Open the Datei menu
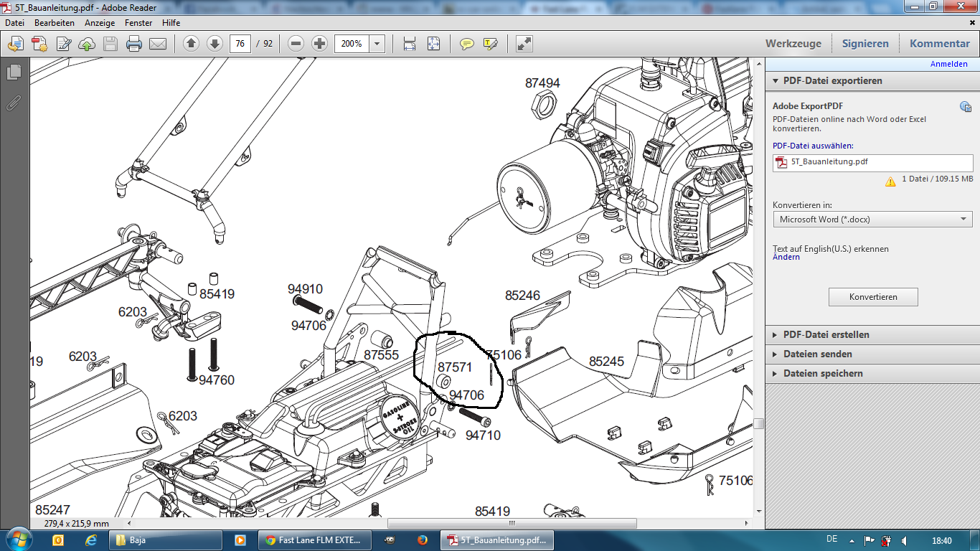This screenshot has height=551, width=980. click(x=15, y=23)
